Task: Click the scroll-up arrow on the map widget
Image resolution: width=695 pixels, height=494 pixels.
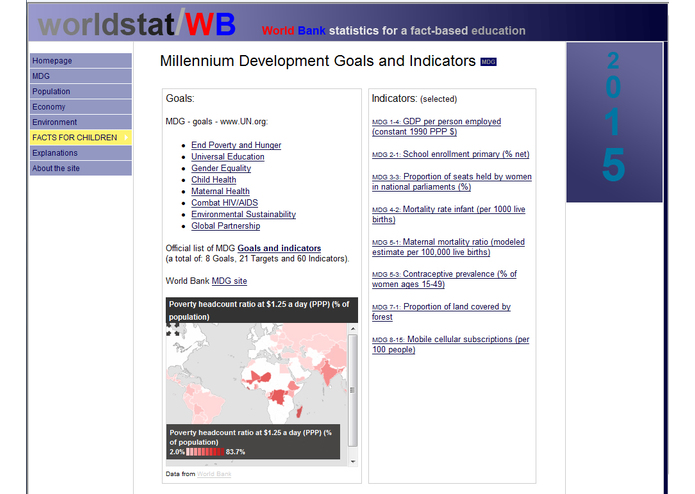Action: (353, 329)
